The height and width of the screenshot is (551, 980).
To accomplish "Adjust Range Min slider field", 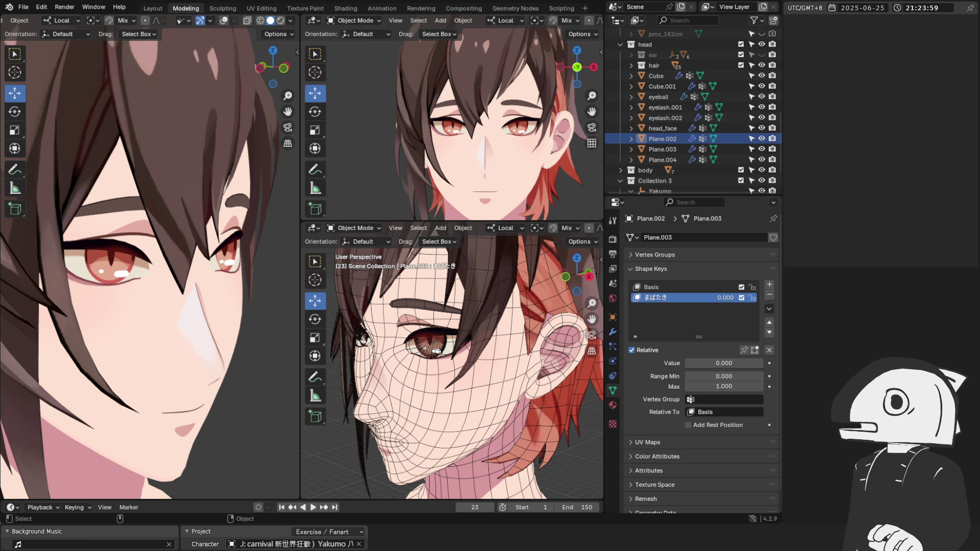I will 724,376.
